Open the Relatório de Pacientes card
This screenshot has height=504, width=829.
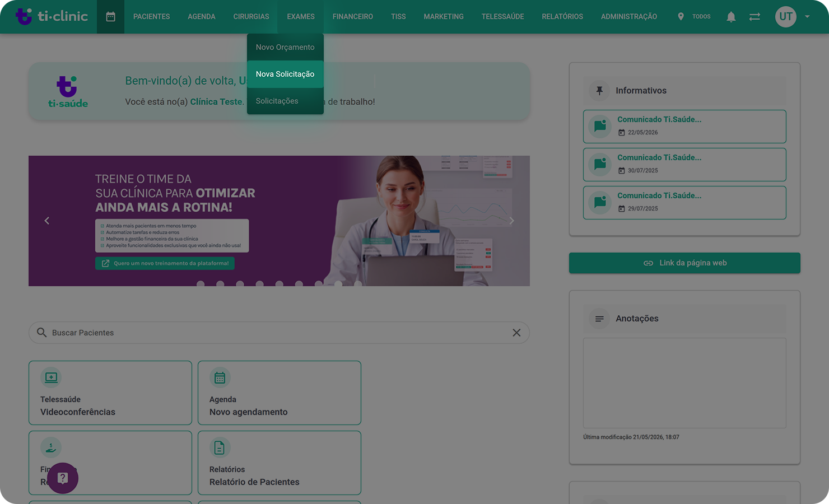(x=280, y=463)
